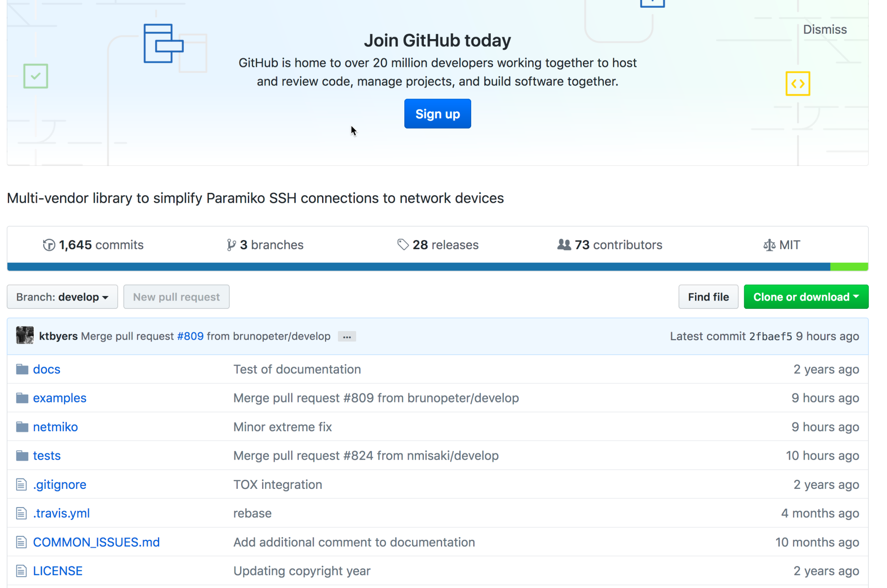Open the MIT license link
This screenshot has height=588, width=887.
coord(782,245)
